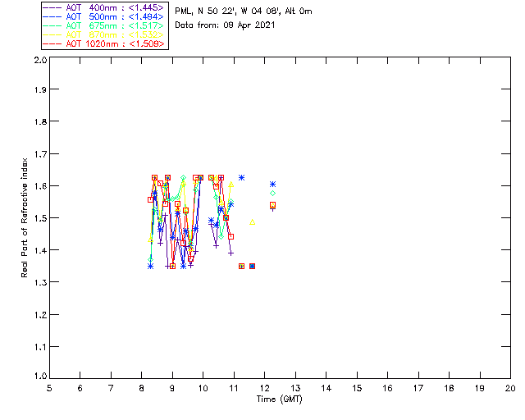Click the x-axis tick label 9
This screenshot has height=420, width=525.
[x=172, y=388]
